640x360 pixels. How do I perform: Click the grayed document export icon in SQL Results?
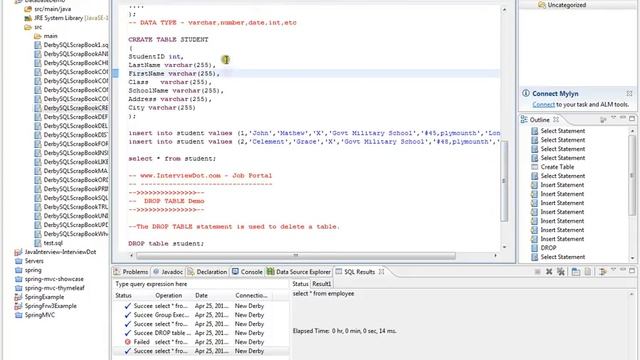tap(588, 271)
